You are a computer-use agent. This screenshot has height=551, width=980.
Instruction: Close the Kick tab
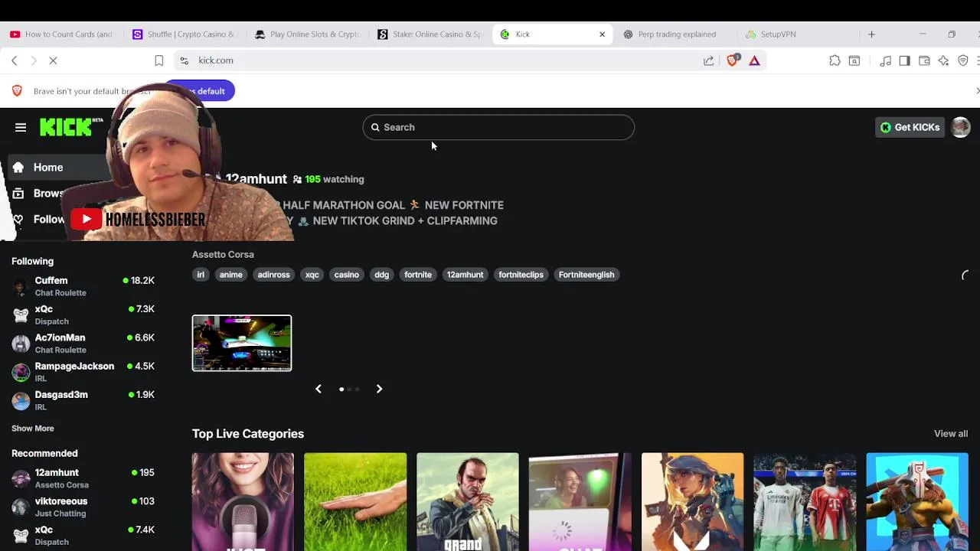(x=602, y=34)
